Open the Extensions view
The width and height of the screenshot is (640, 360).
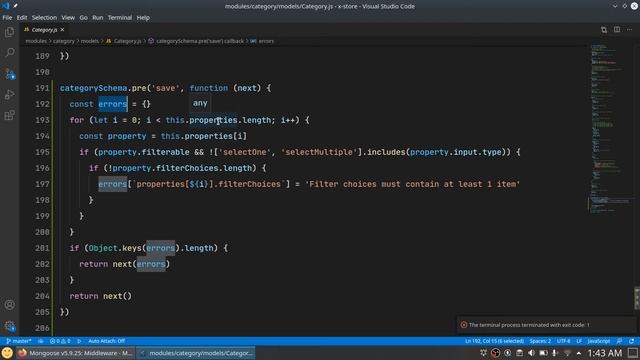tap(9, 115)
